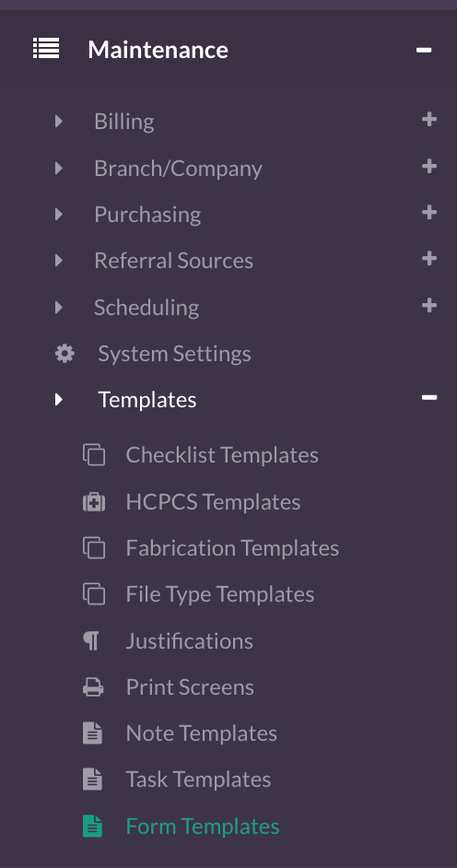Click the Scheduling arrow caret
Screen dimensions: 457x868
click(59, 307)
